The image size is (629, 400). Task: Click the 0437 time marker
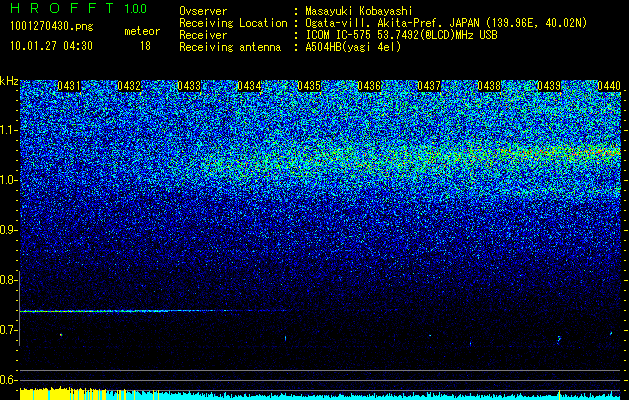click(x=429, y=86)
